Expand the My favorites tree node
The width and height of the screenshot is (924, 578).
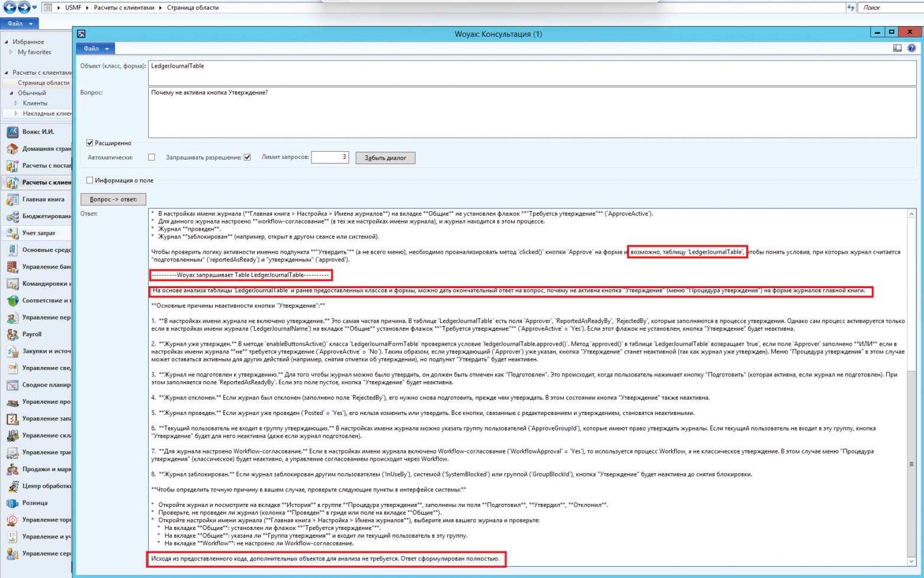[x=11, y=52]
